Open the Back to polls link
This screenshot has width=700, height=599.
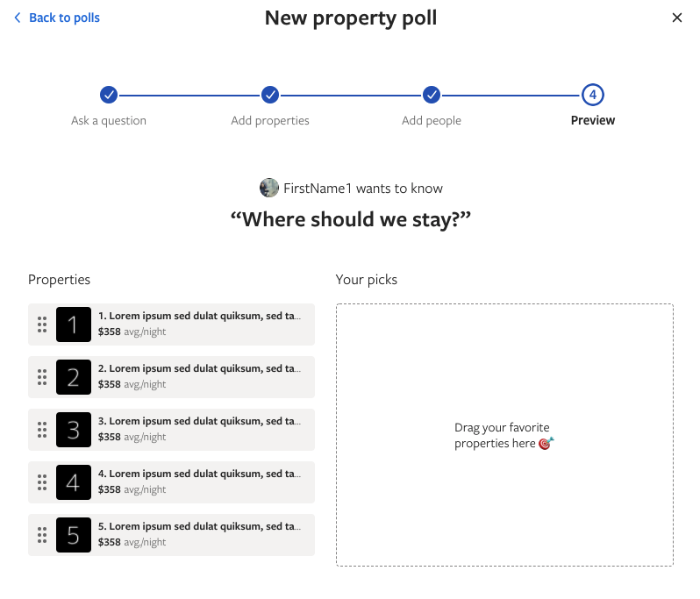64,18
